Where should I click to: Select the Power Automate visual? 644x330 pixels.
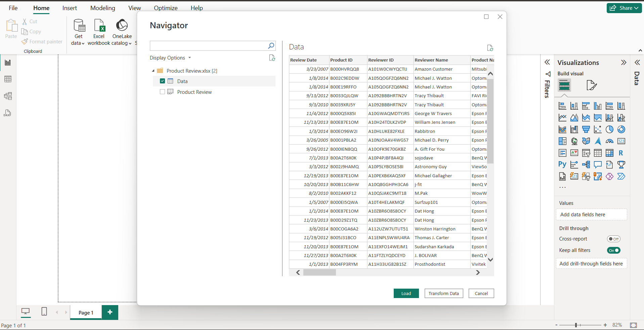(621, 176)
